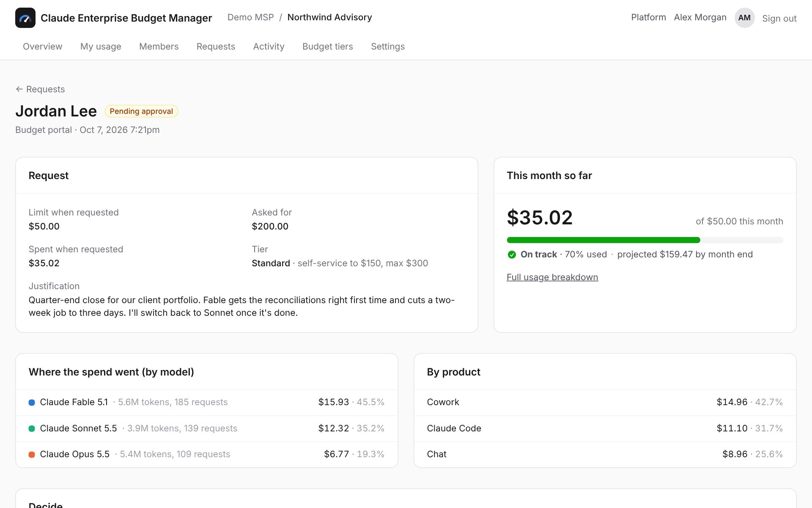Click the Jordan Lee heading
Viewport: 812px width, 508px height.
coord(56,111)
